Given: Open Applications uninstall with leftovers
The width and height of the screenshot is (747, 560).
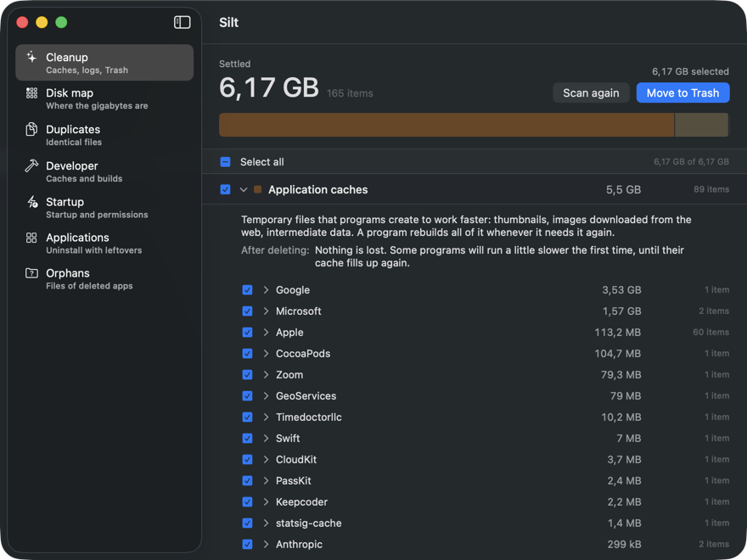Looking at the screenshot, I should coord(104,244).
